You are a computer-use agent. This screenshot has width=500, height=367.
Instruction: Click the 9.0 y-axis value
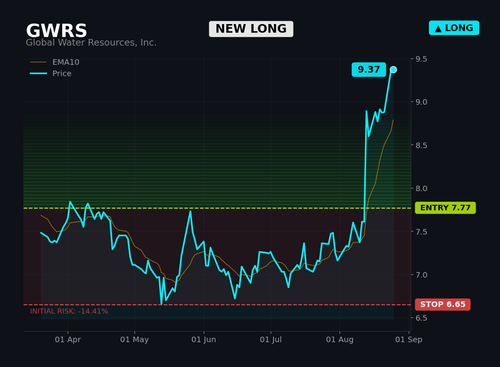(421, 102)
